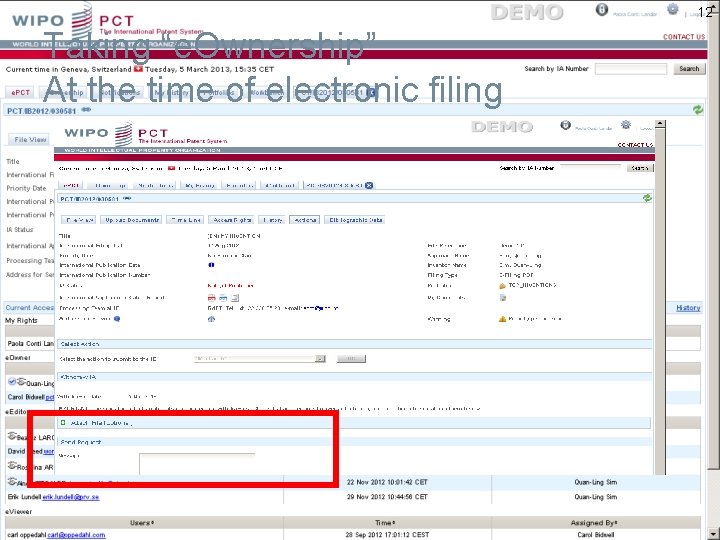Open the select action dropdown
The height and width of the screenshot is (540, 720).
click(x=259, y=359)
